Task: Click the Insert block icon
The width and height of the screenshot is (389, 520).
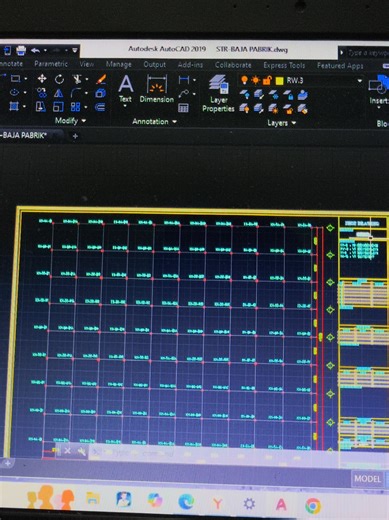Action: click(x=379, y=89)
